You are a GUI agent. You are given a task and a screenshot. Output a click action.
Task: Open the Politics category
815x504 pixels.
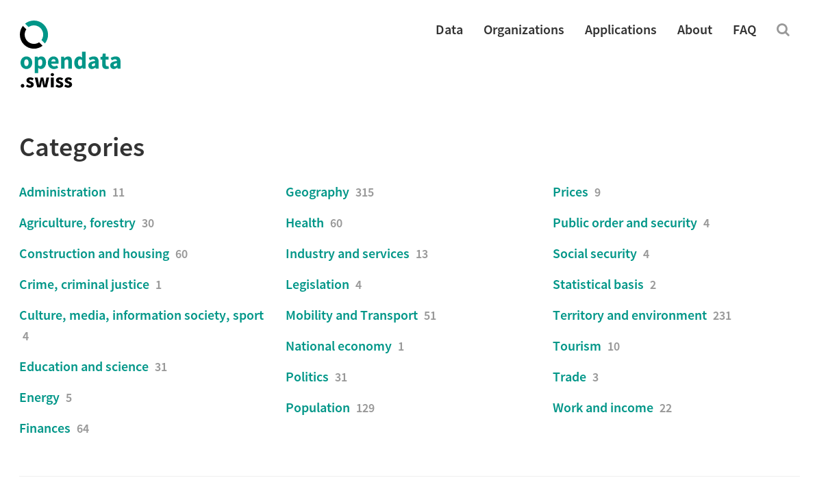click(307, 377)
